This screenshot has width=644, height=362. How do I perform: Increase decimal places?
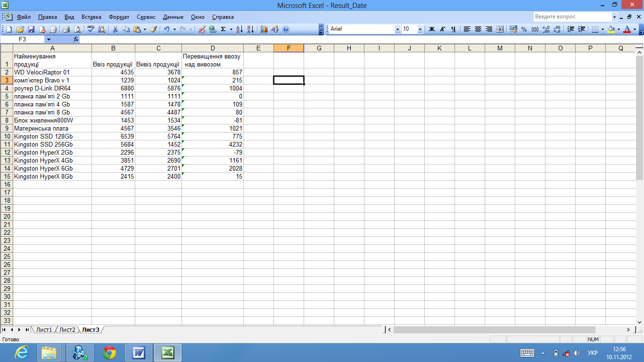click(x=546, y=29)
